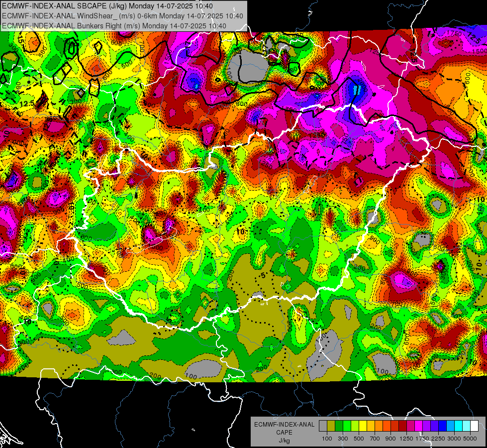Click the 300 value on the legend scale
Viewport: 487px width, 448px height.
pyautogui.click(x=343, y=439)
